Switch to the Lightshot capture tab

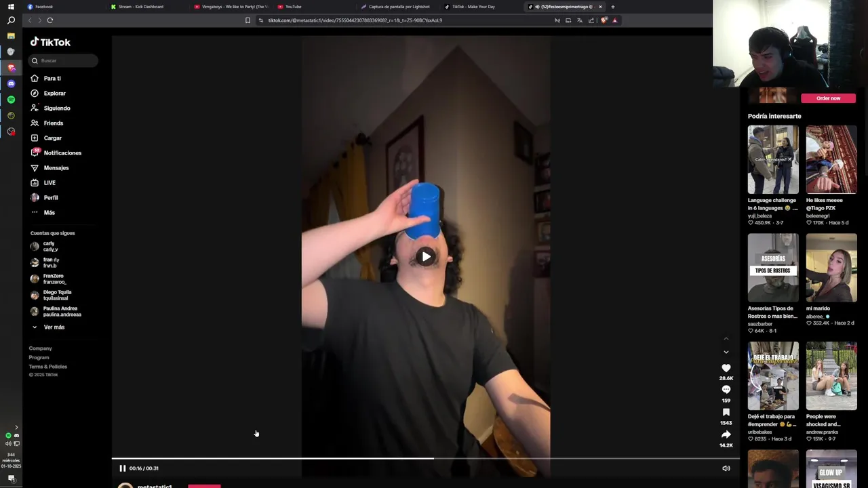pos(398,7)
